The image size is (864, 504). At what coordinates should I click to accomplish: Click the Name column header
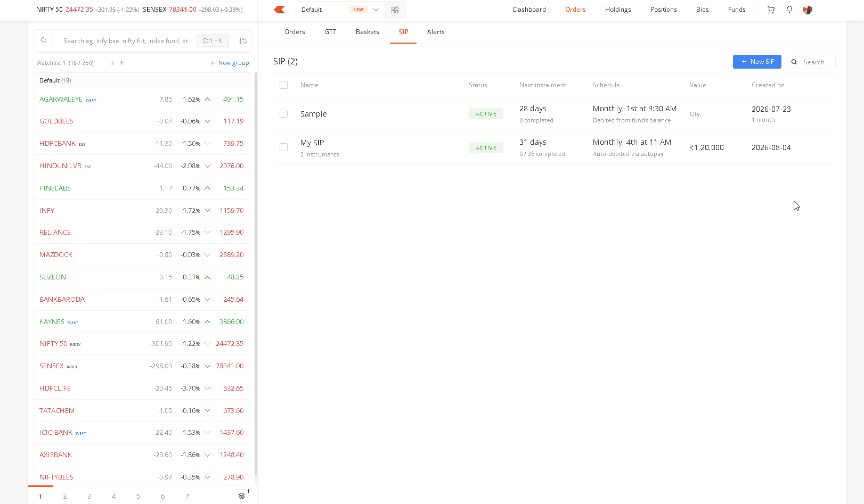(x=309, y=85)
